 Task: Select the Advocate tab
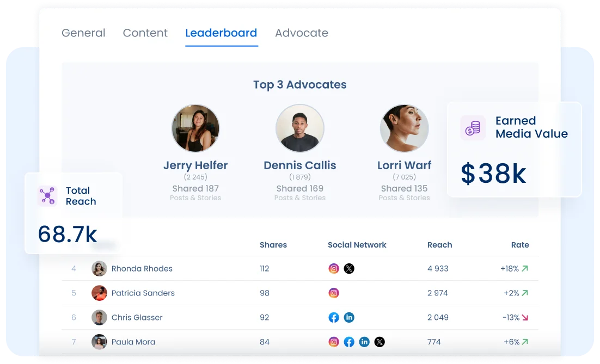pyautogui.click(x=301, y=33)
